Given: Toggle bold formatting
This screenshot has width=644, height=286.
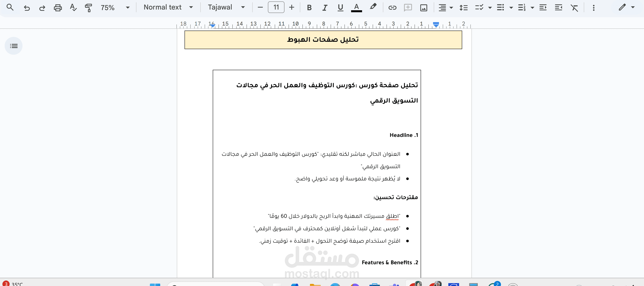Looking at the screenshot, I should click(309, 8).
